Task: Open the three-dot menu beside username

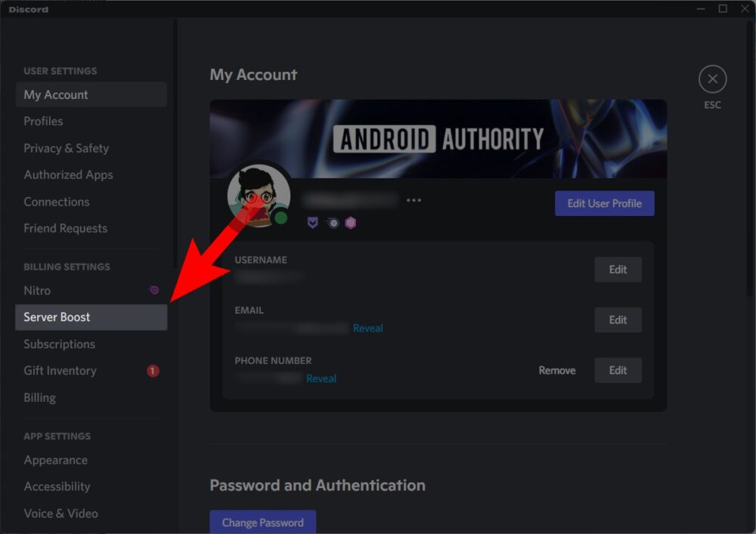Action: 414,199
